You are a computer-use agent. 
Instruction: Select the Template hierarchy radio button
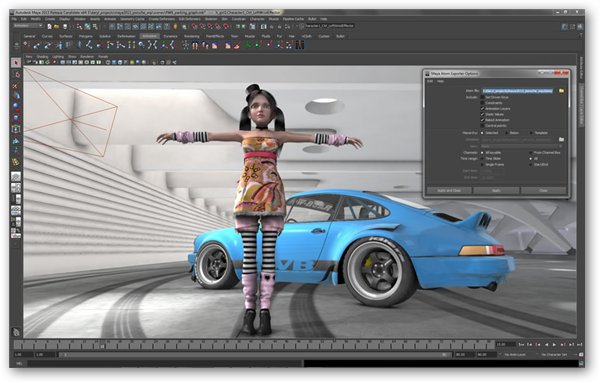531,133
